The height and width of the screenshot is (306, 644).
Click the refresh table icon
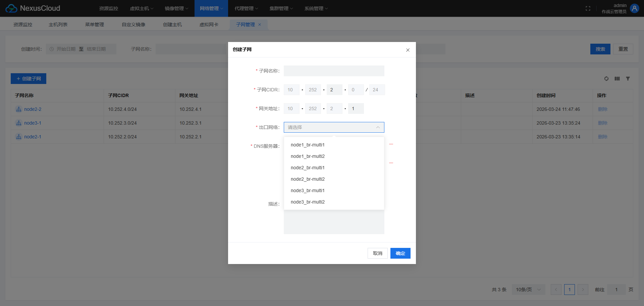point(606,79)
